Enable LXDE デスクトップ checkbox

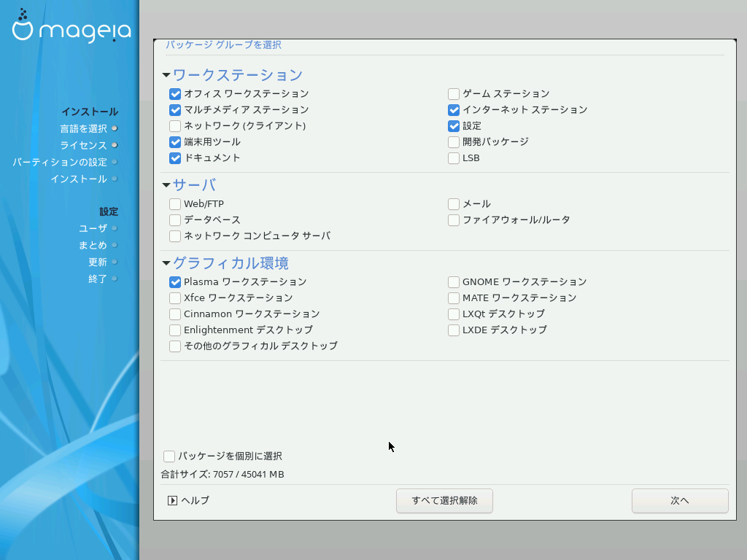(x=454, y=330)
